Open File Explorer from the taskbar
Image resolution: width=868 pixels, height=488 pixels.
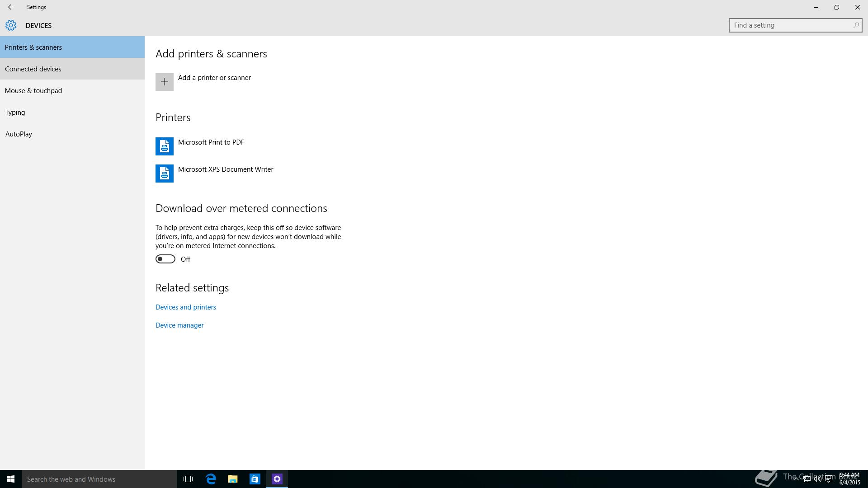[233, 479]
